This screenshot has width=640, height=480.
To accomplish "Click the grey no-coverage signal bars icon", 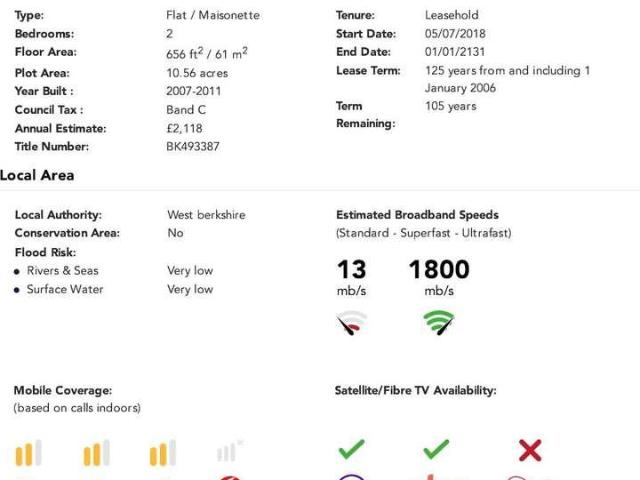I will 230,451.
